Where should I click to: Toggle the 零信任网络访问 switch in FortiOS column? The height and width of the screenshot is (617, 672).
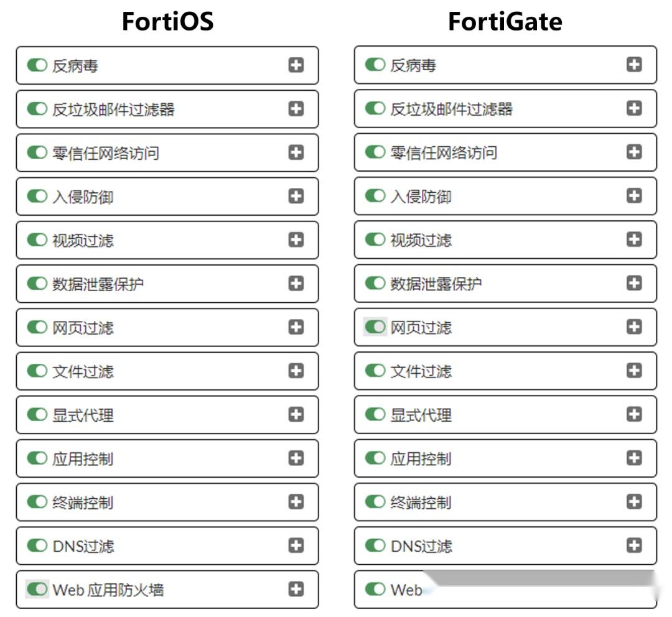[35, 152]
